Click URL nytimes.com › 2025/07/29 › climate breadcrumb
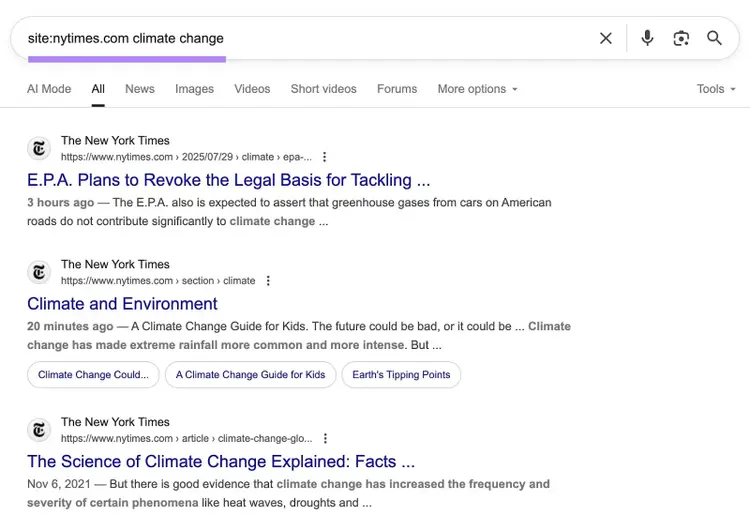The width and height of the screenshot is (750, 530). pyautogui.click(x=186, y=157)
